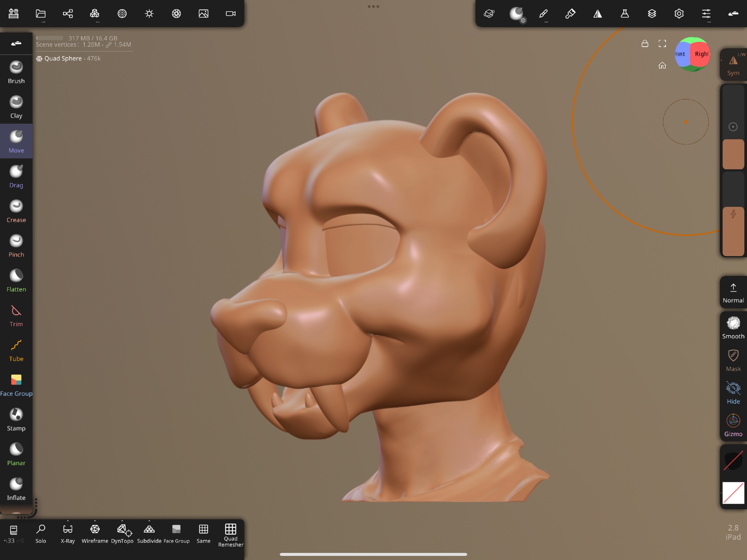Open the files folder menu
This screenshot has height=560, width=747.
(41, 14)
